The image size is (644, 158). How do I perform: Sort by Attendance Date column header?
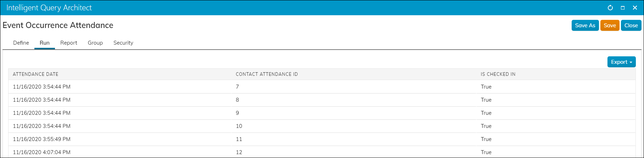coord(35,74)
